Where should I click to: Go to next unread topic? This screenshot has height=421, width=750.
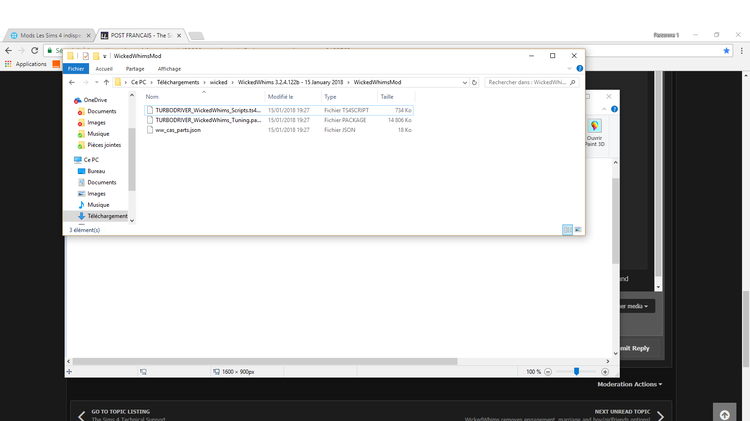[622, 411]
